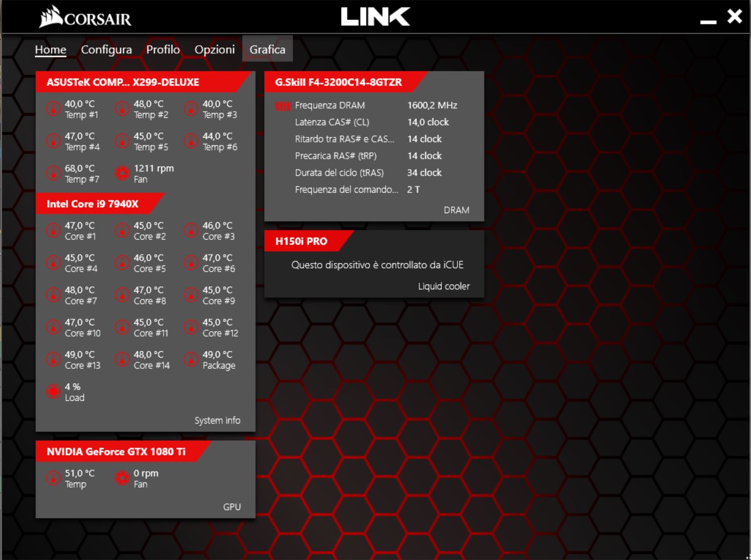Click the Liquid cooler label
The width and height of the screenshot is (751, 560).
[444, 286]
